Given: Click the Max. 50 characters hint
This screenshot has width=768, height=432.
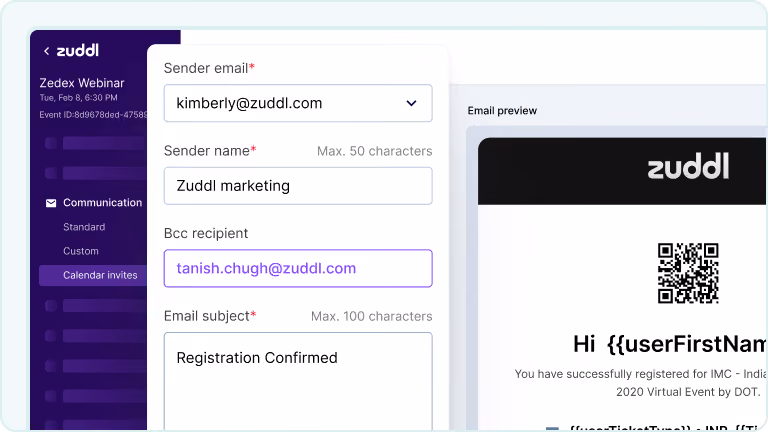Looking at the screenshot, I should point(375,151).
